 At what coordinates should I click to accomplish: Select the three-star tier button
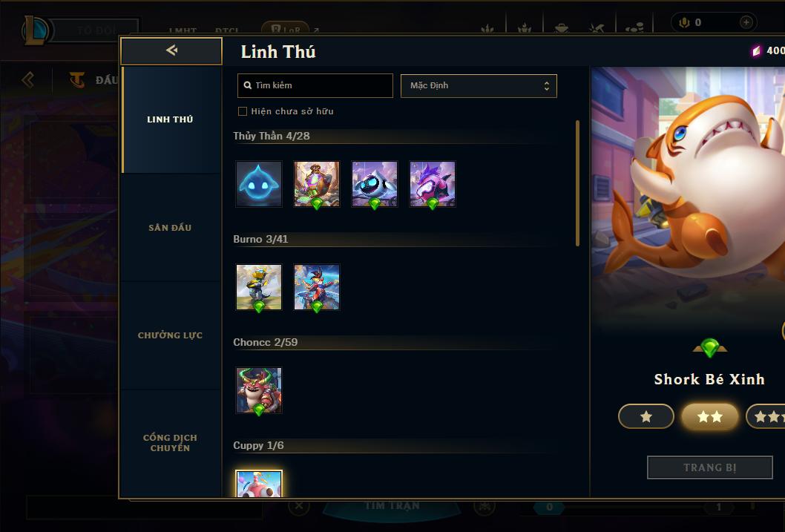point(766,416)
